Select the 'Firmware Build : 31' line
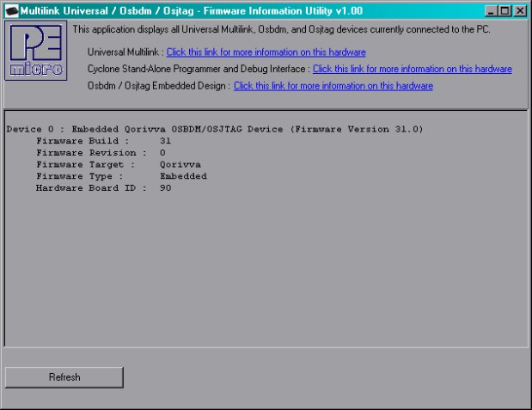532x410 pixels. [x=103, y=141]
